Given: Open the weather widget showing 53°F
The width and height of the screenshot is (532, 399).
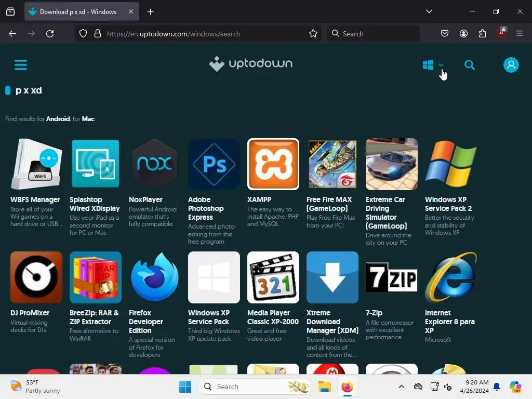Looking at the screenshot, I should click(35, 387).
